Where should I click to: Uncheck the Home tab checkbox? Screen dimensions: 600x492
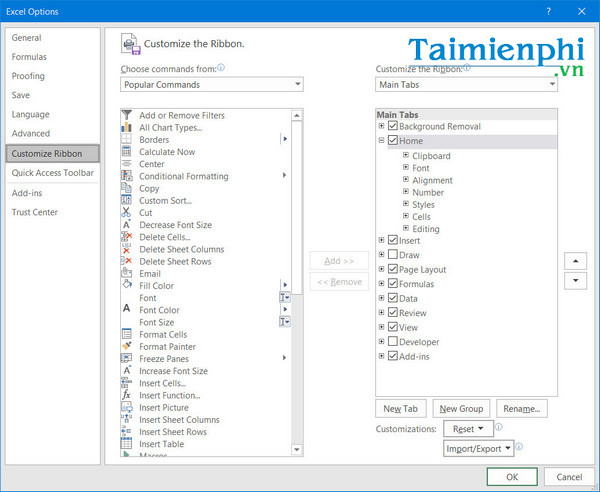393,140
